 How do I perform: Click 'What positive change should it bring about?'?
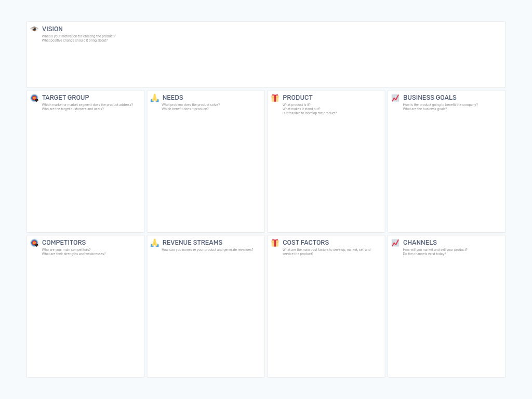(75, 41)
